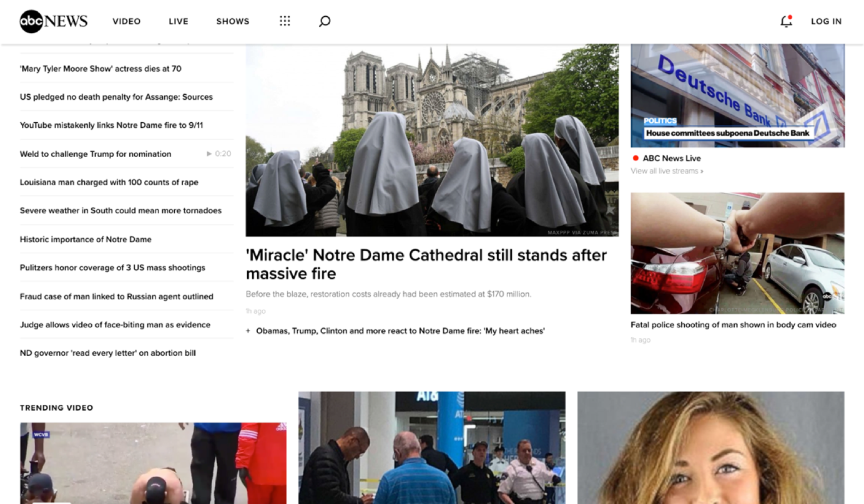864x504 pixels.
Task: Click the ABC News logo
Action: [x=54, y=21]
